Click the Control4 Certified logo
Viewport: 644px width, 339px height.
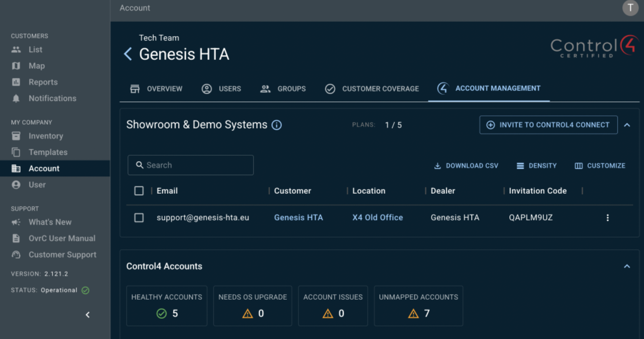coord(594,47)
